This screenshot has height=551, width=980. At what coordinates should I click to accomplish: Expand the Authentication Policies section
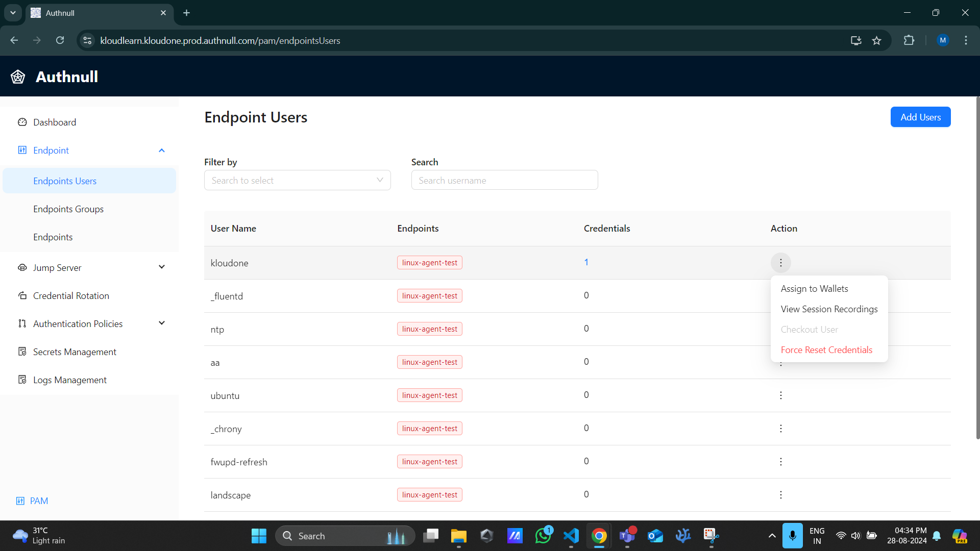161,323
